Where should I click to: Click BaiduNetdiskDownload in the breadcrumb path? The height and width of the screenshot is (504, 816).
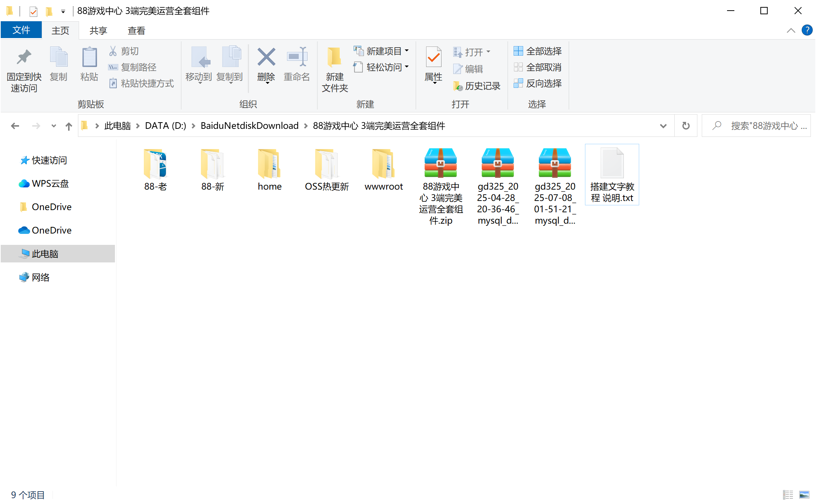coord(249,126)
